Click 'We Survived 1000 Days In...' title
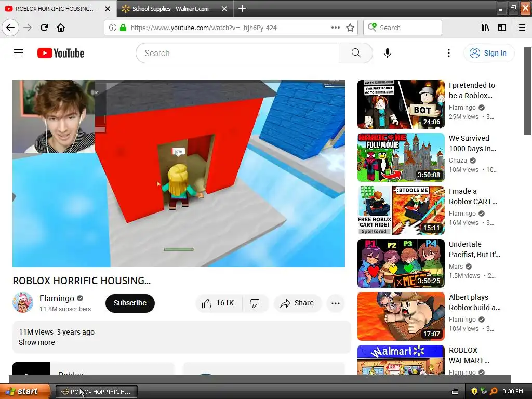Image resolution: width=532 pixels, height=399 pixels. coord(472,143)
